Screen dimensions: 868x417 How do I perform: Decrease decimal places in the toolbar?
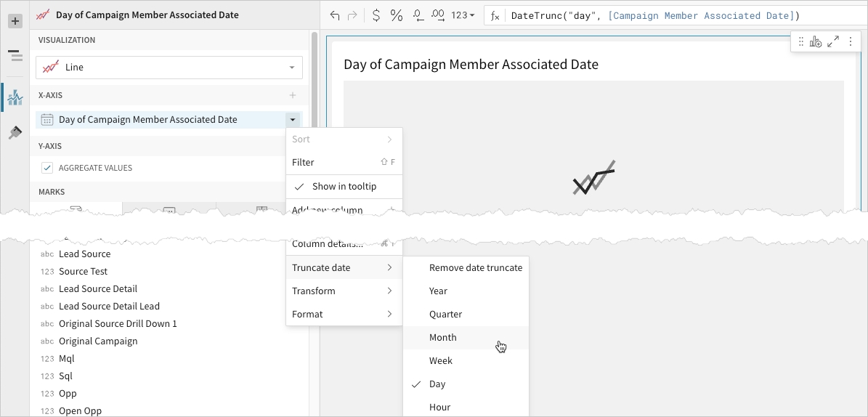[x=418, y=15]
